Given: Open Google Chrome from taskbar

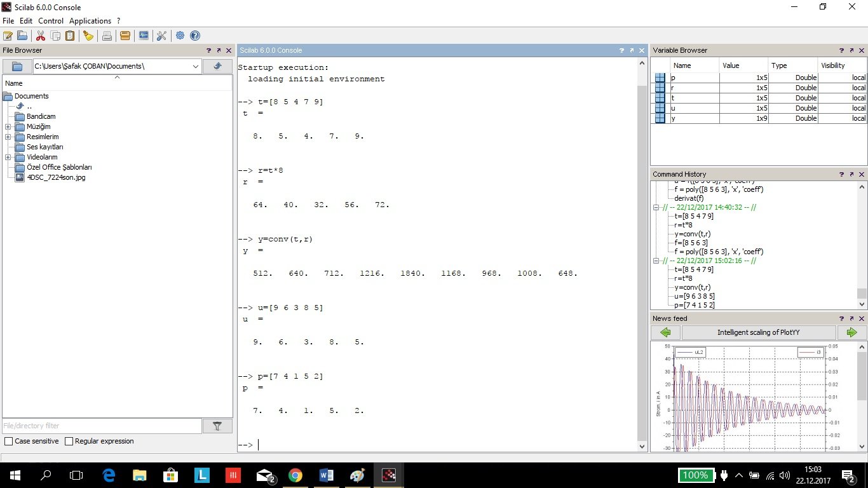Looking at the screenshot, I should click(295, 475).
